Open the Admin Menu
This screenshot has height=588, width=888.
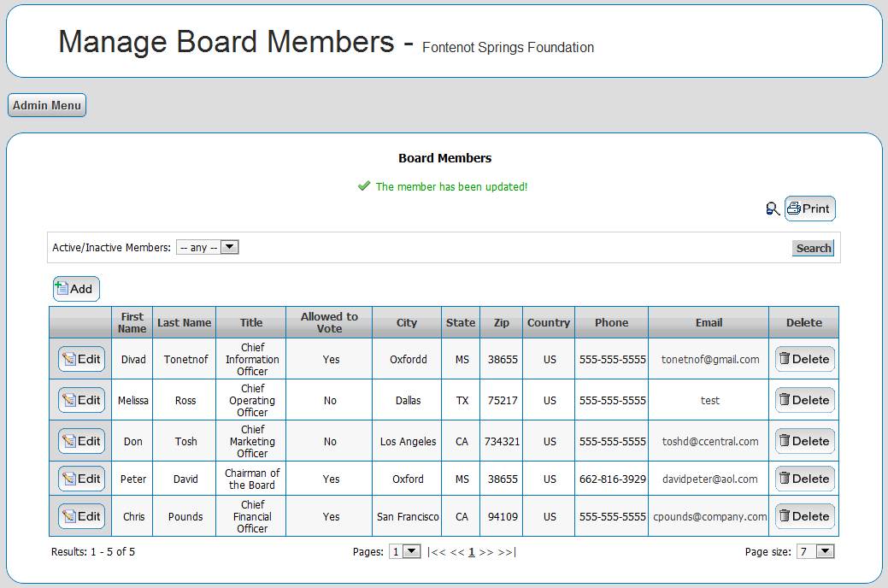[x=47, y=106]
